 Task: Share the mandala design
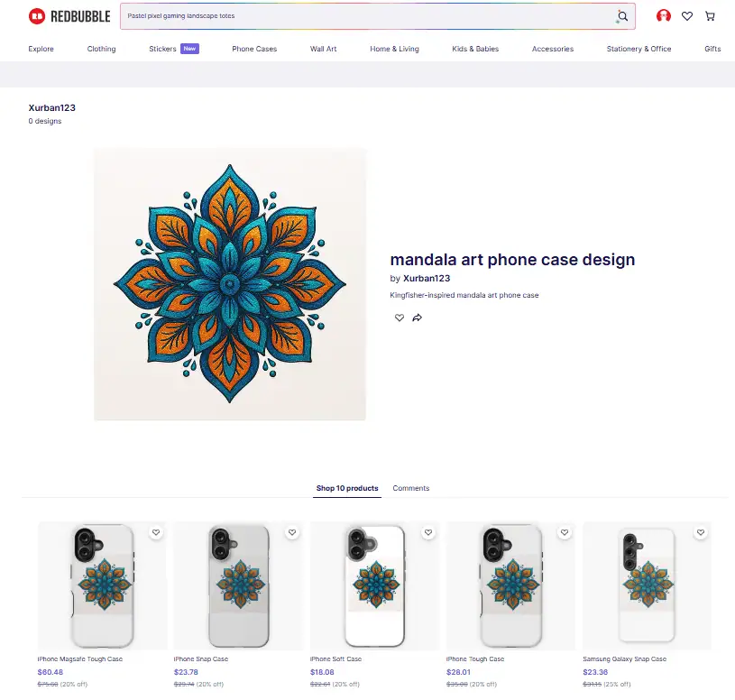(x=417, y=318)
